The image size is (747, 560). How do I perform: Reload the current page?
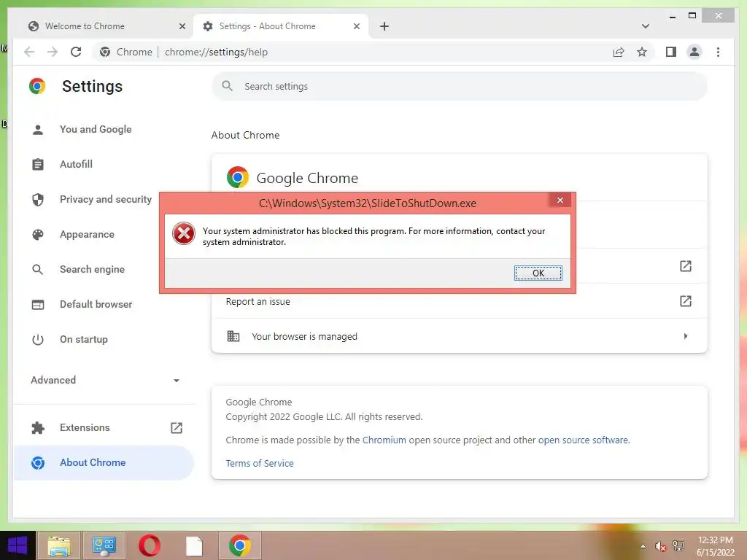(x=76, y=52)
